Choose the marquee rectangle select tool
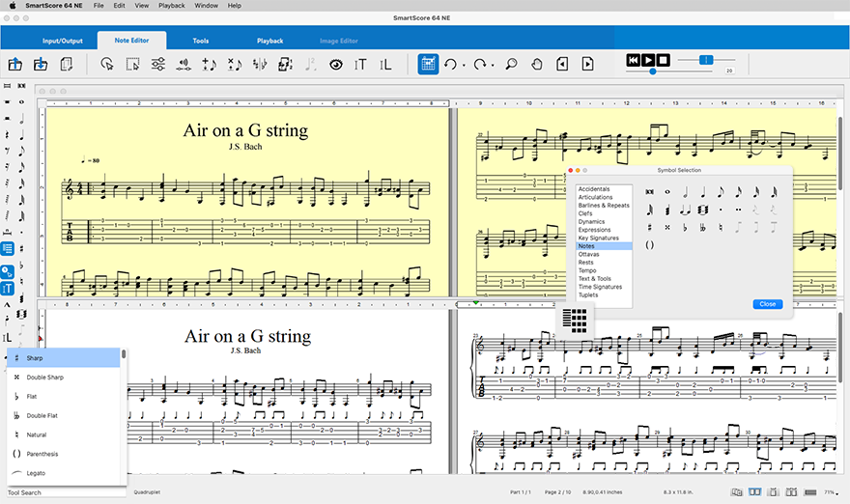This screenshot has height=504, width=850. click(132, 65)
